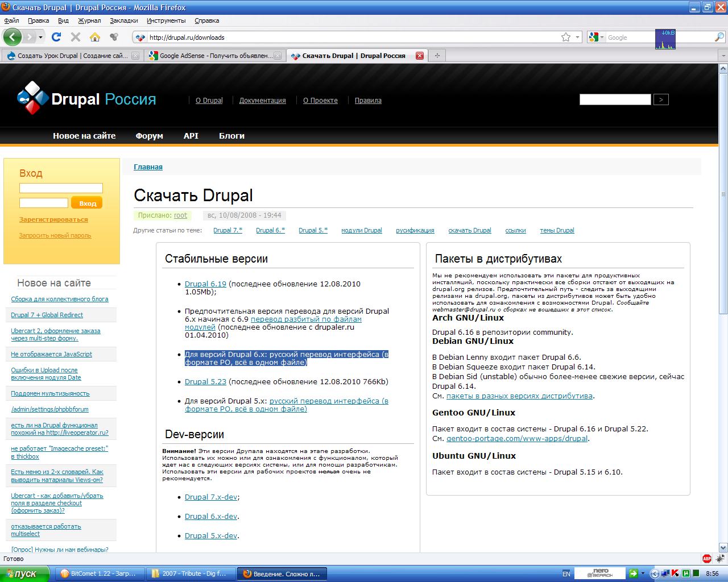Open the Запросить новый пароль link
728x582 pixels.
pyautogui.click(x=55, y=235)
